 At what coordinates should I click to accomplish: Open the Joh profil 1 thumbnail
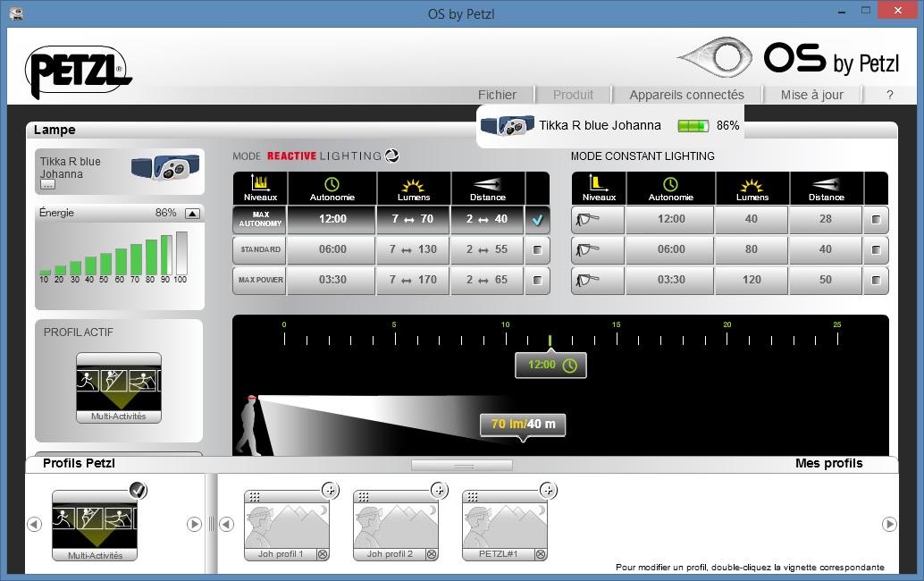(x=286, y=525)
